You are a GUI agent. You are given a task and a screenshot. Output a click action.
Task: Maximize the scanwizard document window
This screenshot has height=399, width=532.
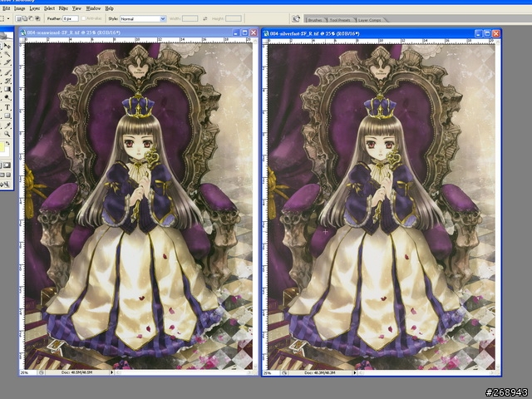point(244,32)
